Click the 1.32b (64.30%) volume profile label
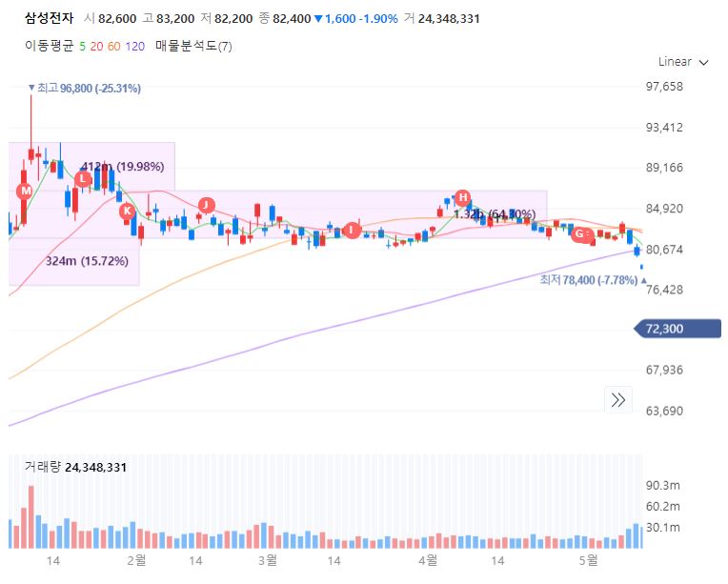The width and height of the screenshot is (728, 584). pos(495,214)
